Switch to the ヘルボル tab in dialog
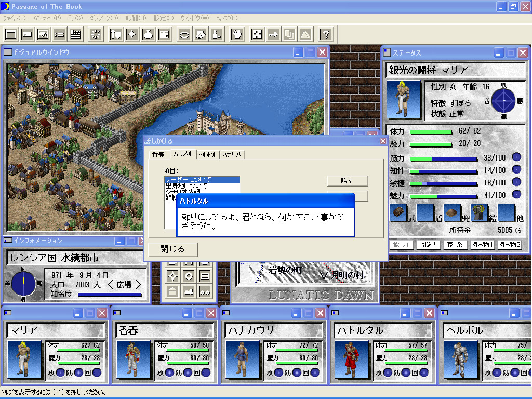 tap(207, 155)
